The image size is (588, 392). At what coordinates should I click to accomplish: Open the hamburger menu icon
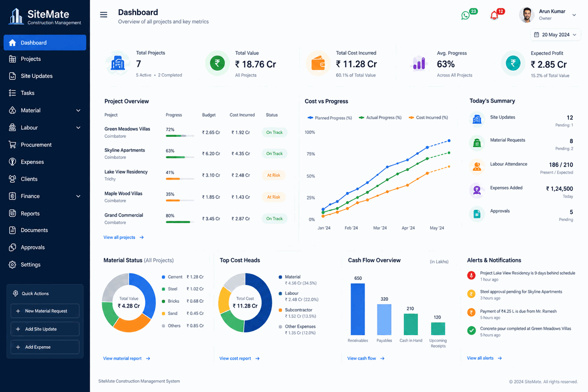pyautogui.click(x=103, y=15)
